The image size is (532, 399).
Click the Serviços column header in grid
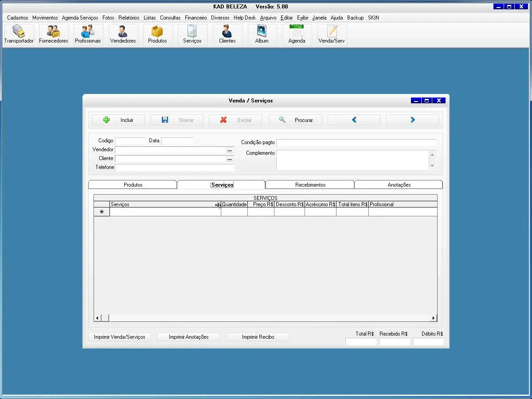pos(165,204)
